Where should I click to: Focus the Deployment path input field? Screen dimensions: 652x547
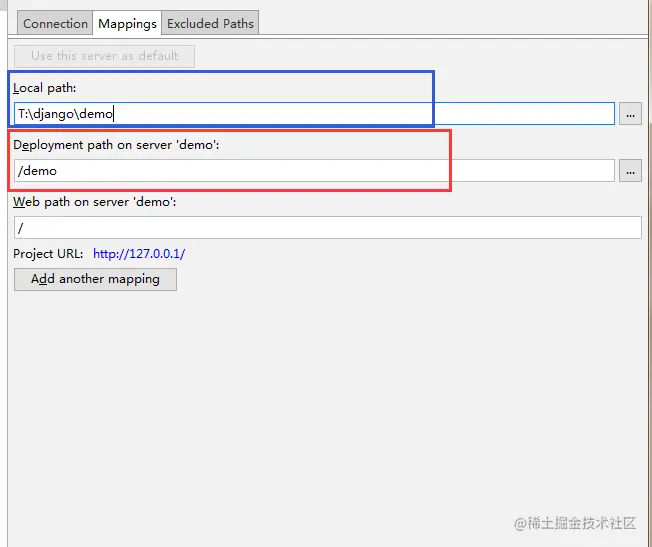314,171
